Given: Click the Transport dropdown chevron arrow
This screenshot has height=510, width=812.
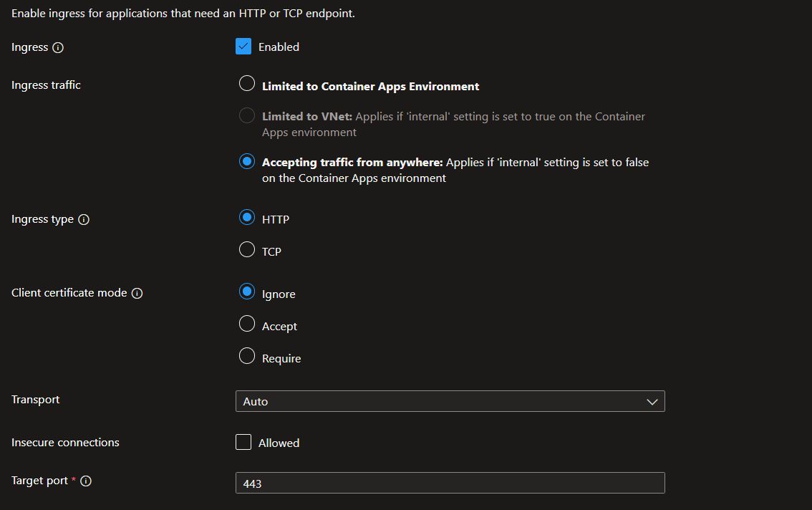Looking at the screenshot, I should coord(652,402).
